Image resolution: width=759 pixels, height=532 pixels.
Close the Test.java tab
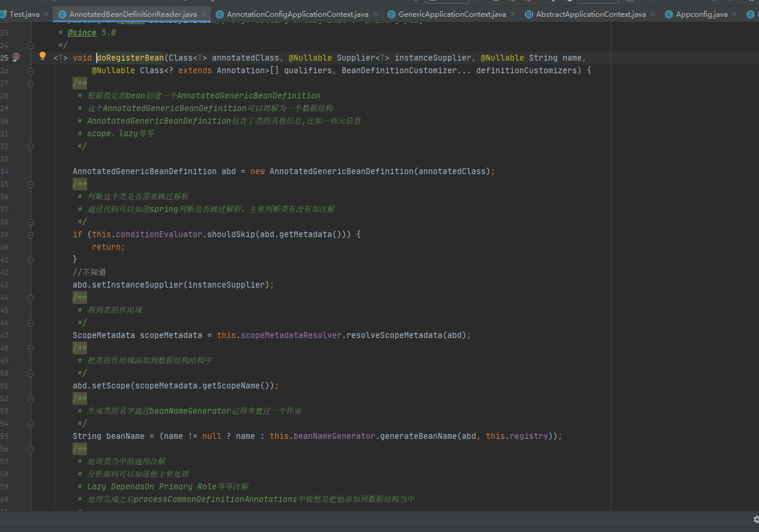46,14
